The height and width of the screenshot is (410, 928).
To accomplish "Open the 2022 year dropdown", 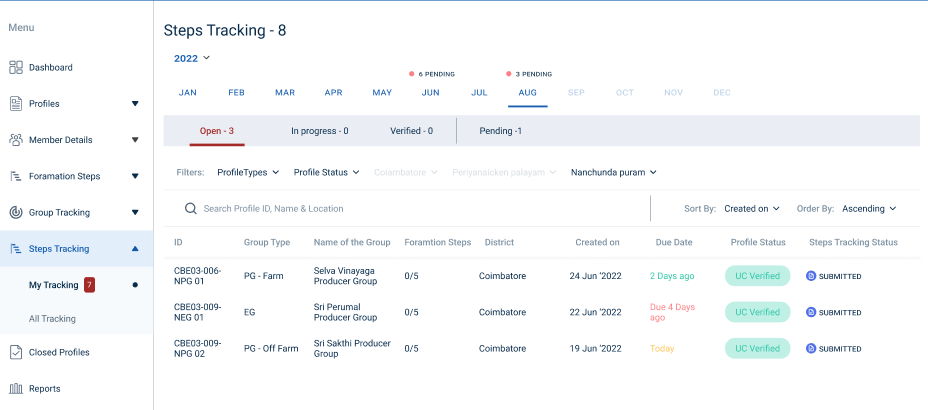I will point(192,58).
